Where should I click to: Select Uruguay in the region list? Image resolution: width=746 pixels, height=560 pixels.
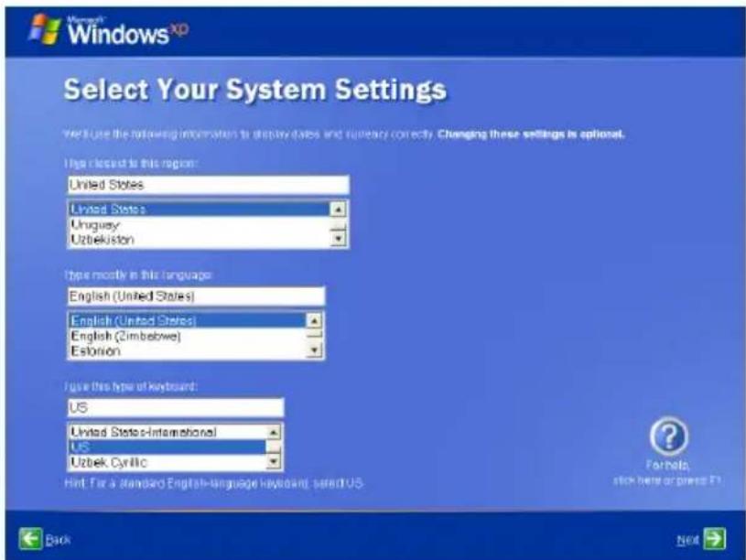pyautogui.click(x=200, y=224)
